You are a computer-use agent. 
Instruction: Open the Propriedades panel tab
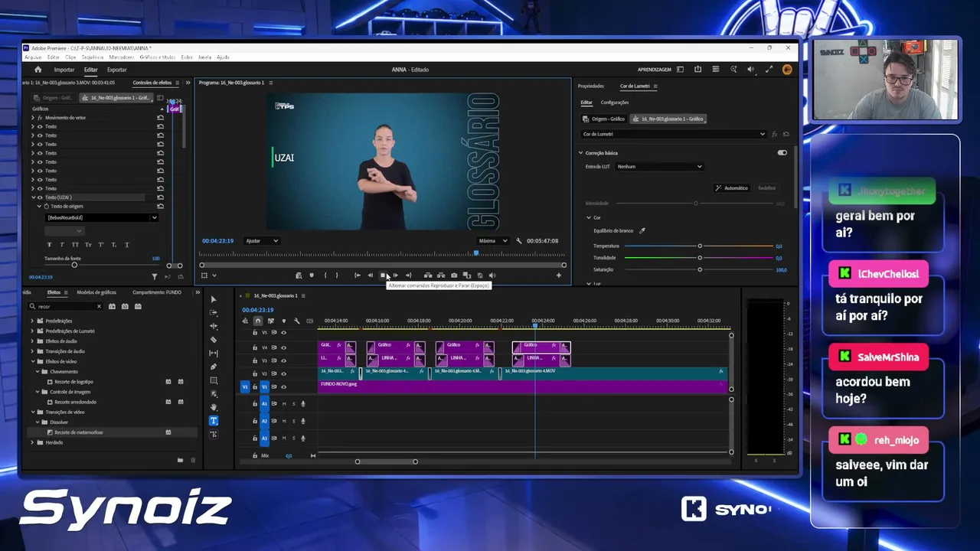(591, 86)
